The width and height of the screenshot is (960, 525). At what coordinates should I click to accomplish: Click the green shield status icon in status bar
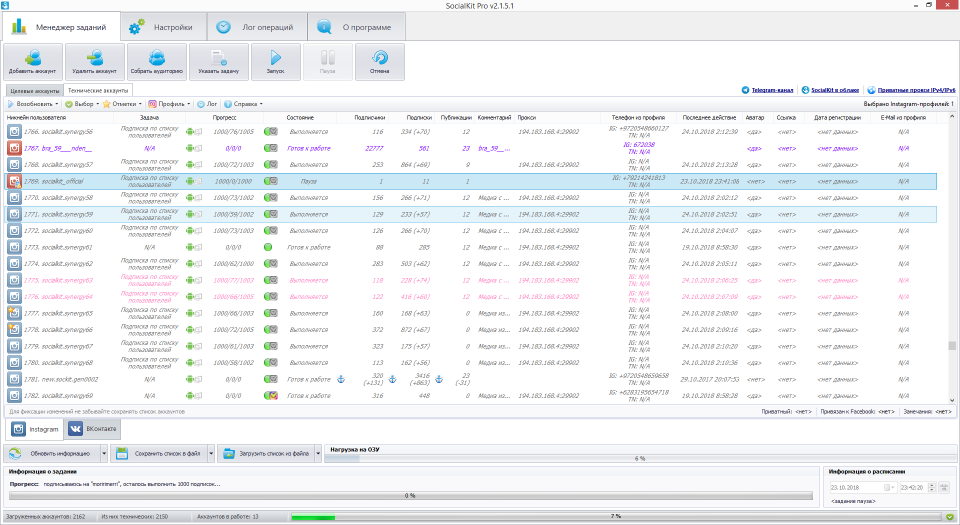pyautogui.click(x=950, y=517)
